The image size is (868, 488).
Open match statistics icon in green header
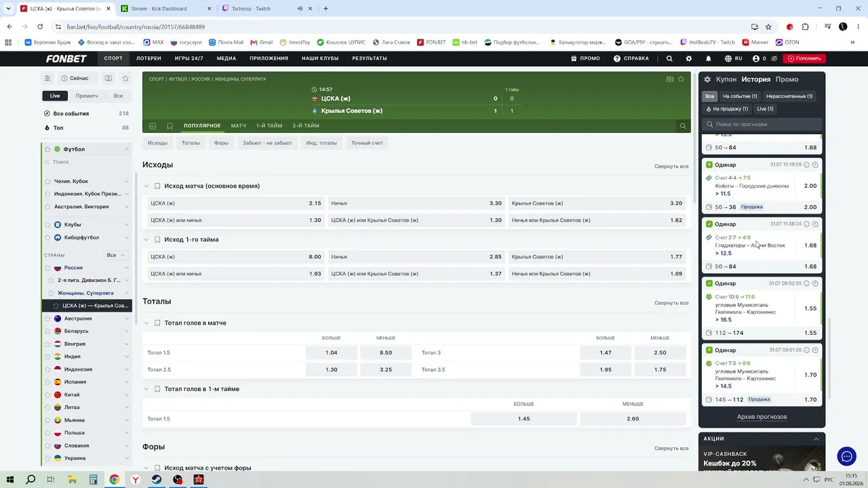[152, 125]
